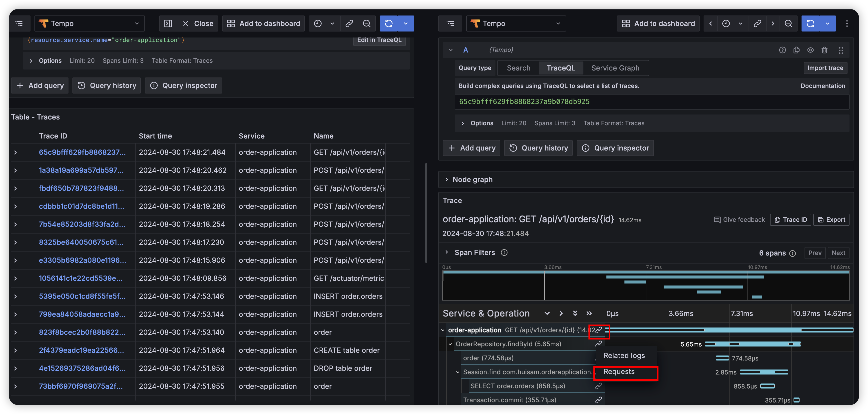Collapse query row A chevron
Image resolution: width=868 pixels, height=414 pixels.
[x=450, y=50]
